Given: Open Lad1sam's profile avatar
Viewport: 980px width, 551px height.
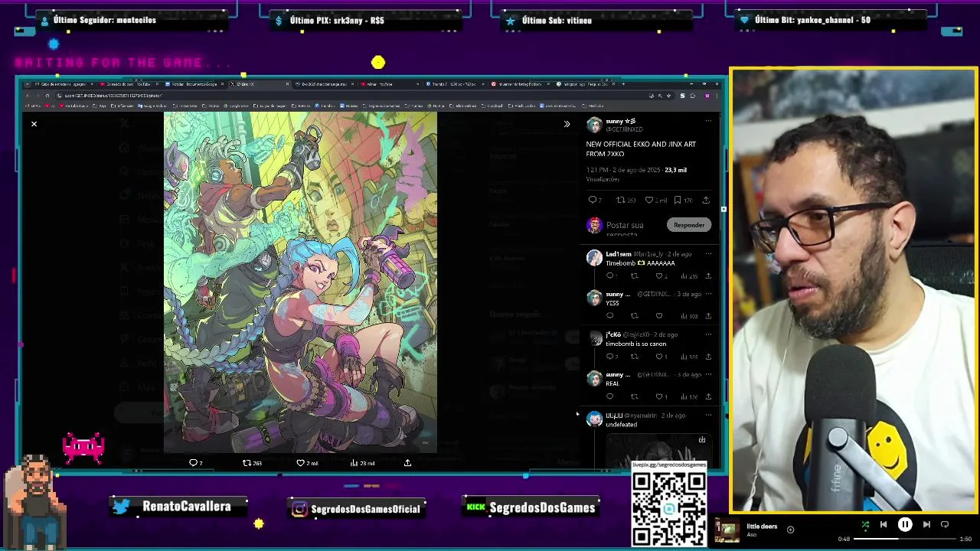Looking at the screenshot, I should point(594,258).
